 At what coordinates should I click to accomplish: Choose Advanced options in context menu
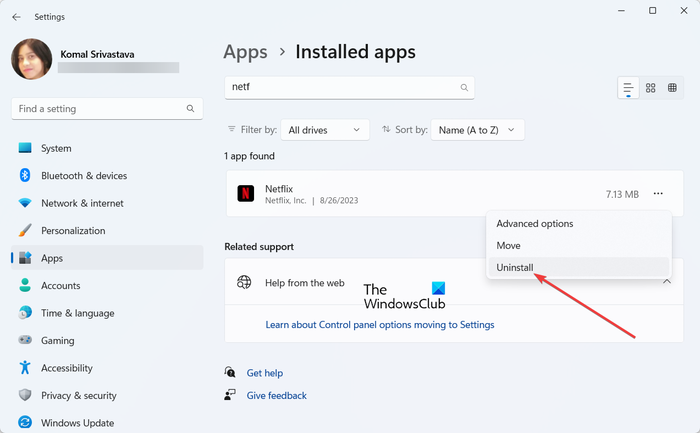point(534,224)
